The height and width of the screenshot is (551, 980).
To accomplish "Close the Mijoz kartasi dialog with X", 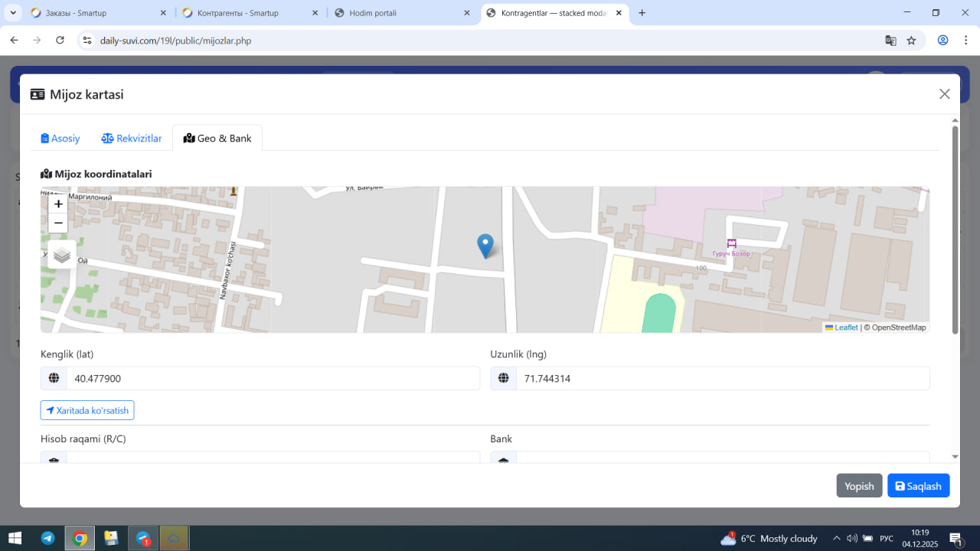I will tap(944, 94).
